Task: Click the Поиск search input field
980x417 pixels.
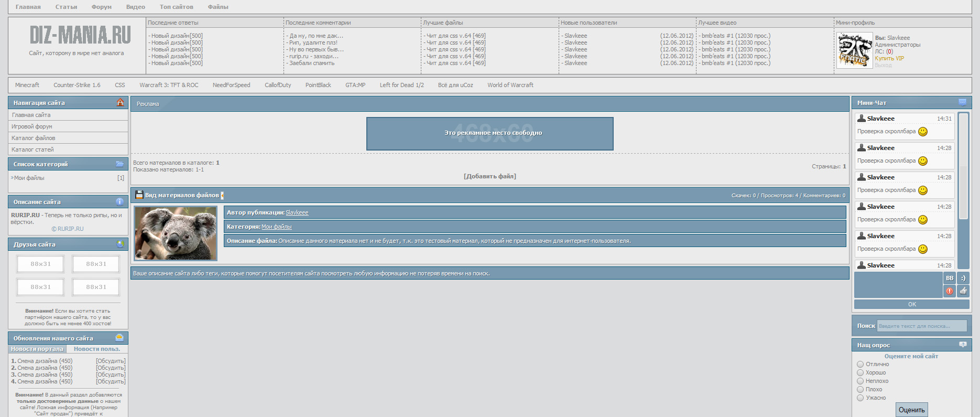Action: [921, 326]
